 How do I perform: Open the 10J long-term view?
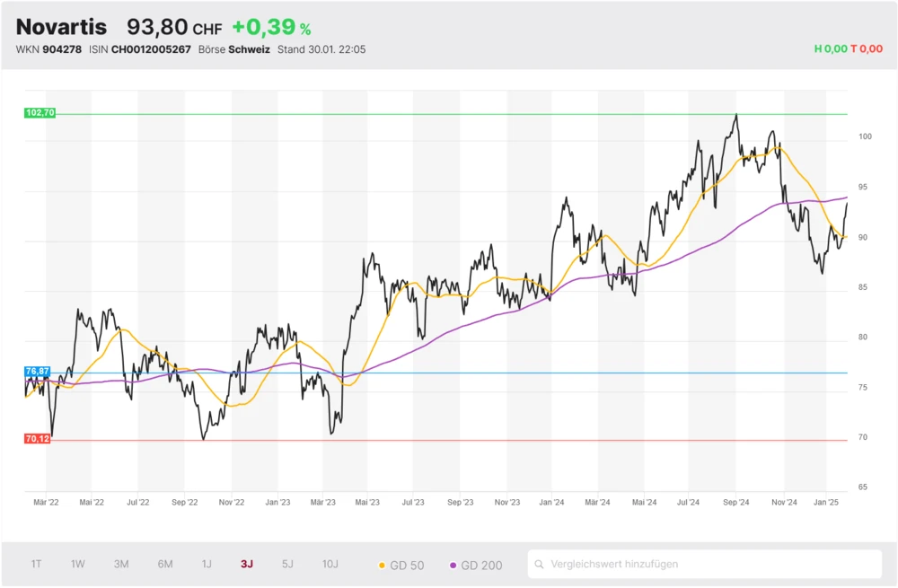coord(330,565)
